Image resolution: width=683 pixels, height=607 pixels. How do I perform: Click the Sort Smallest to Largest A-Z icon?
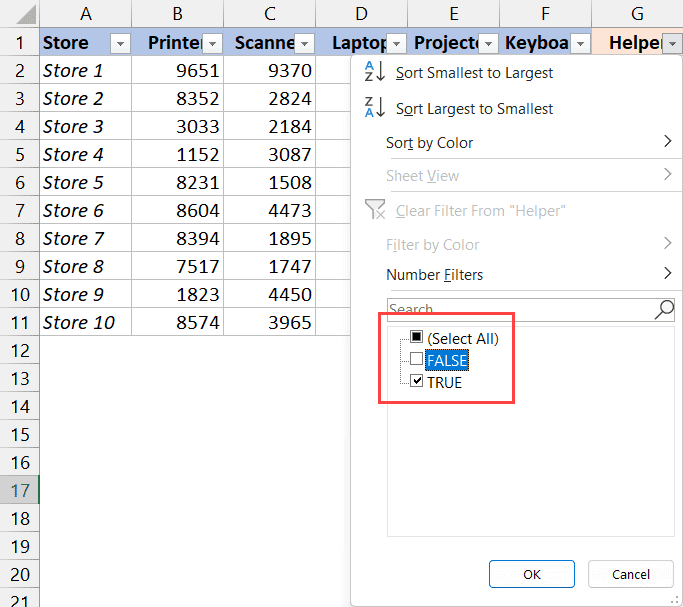coord(375,72)
